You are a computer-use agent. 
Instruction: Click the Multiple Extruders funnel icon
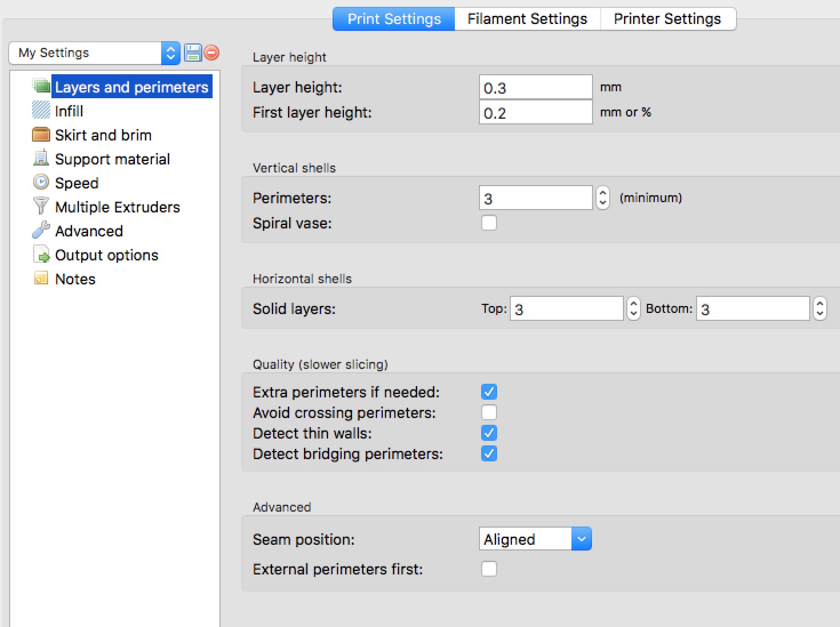[41, 206]
